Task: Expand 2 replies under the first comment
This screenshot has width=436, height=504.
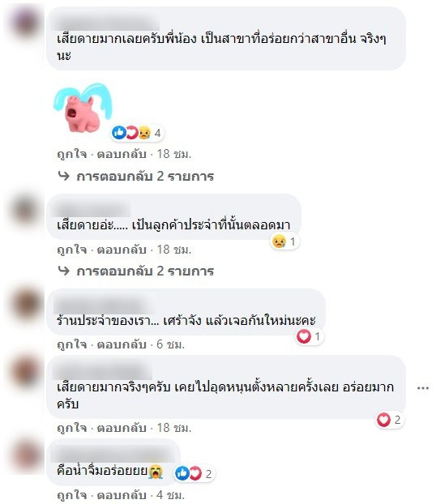Action: 135,176
